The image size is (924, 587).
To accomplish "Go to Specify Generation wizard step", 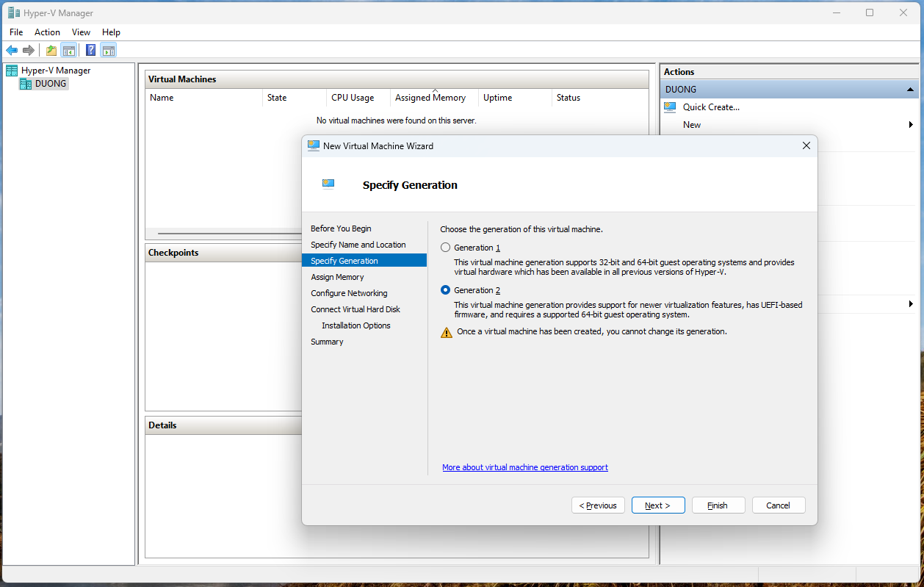I will 364,261.
